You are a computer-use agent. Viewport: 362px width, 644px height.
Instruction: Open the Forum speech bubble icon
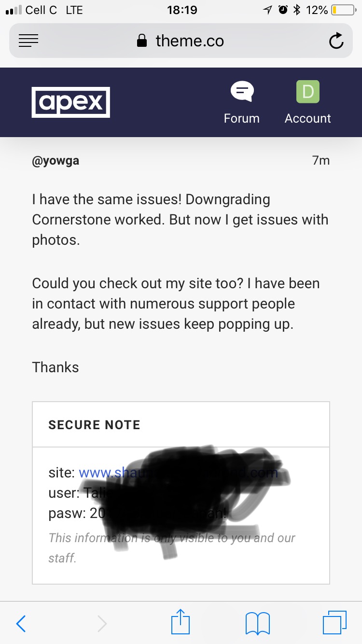pyautogui.click(x=242, y=91)
